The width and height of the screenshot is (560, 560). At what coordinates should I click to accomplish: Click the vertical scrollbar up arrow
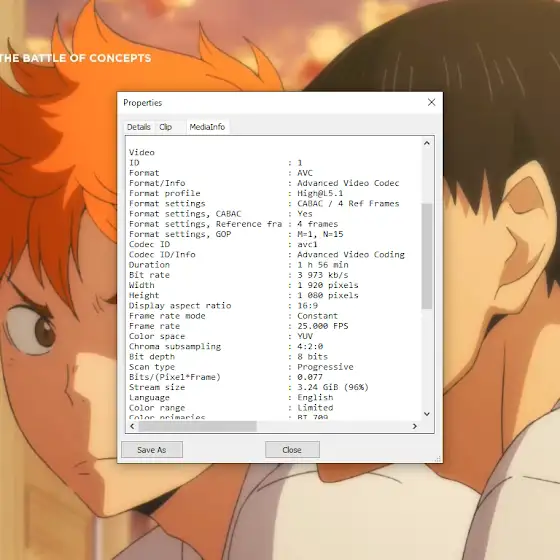tap(427, 143)
